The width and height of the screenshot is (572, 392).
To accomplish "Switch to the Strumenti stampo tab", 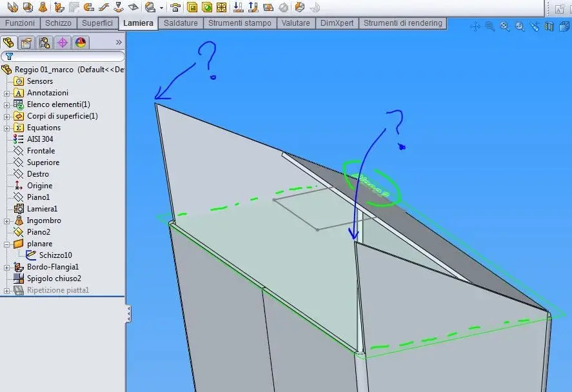I will [240, 23].
